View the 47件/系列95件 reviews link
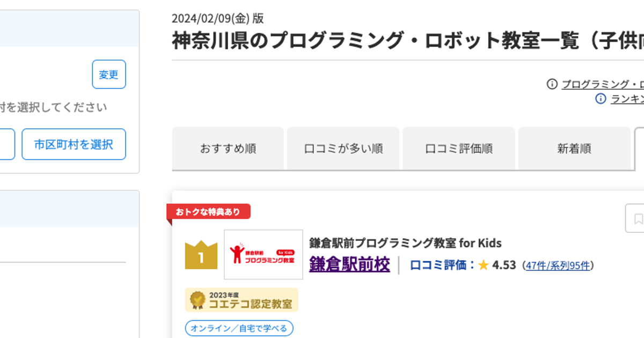This screenshot has height=338, width=644. [x=558, y=266]
